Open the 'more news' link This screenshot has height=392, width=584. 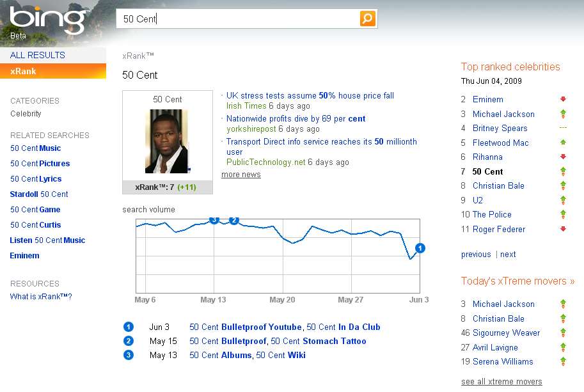(241, 175)
